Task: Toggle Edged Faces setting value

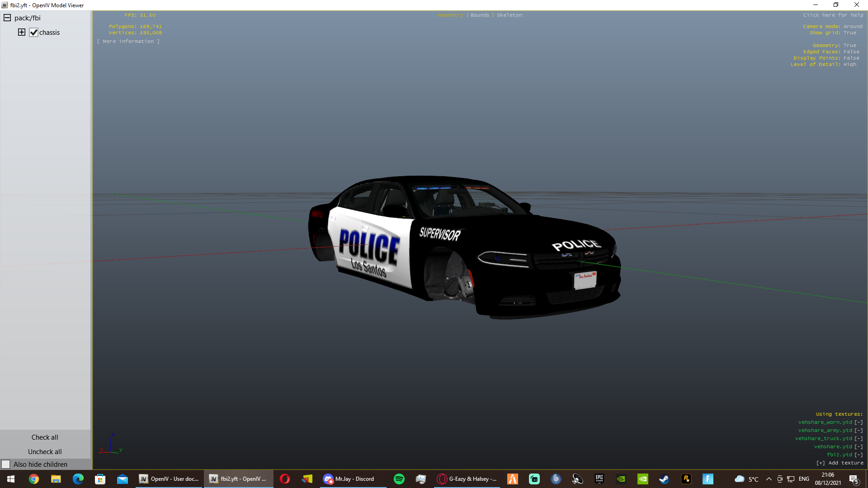Action: coord(851,52)
